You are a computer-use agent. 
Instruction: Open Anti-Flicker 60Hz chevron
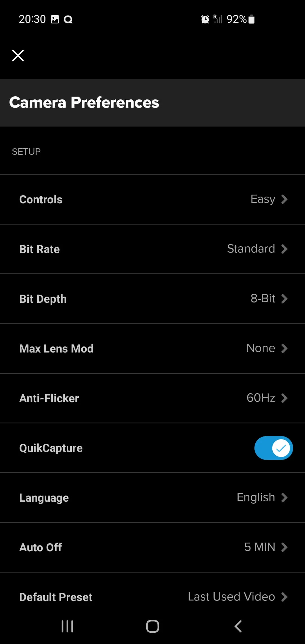coord(284,398)
